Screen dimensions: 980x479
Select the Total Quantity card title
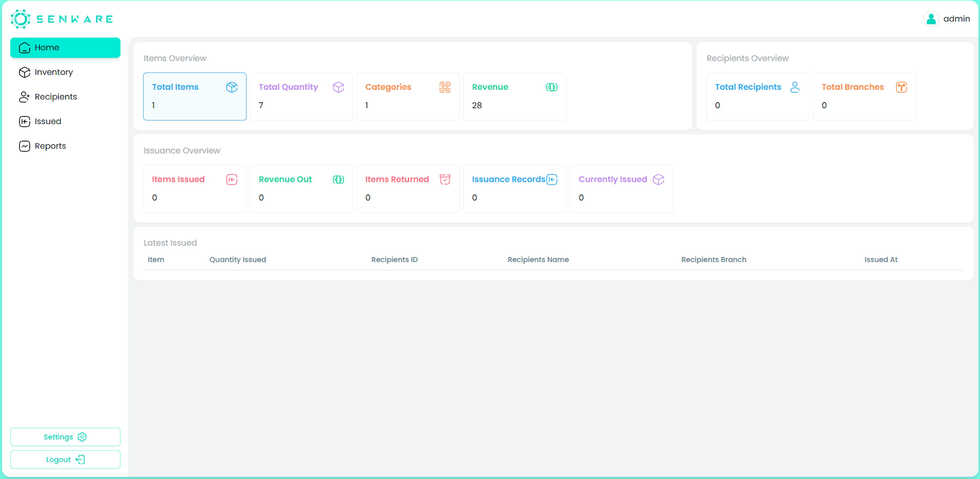click(x=288, y=87)
